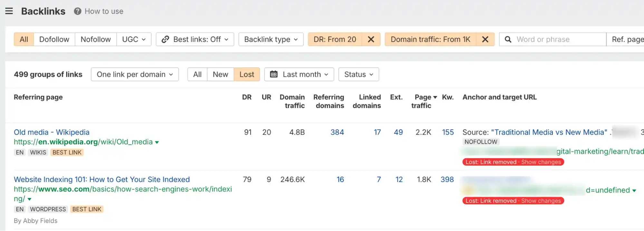
Task: Open Website Indexing 101 page link
Action: click(x=102, y=179)
